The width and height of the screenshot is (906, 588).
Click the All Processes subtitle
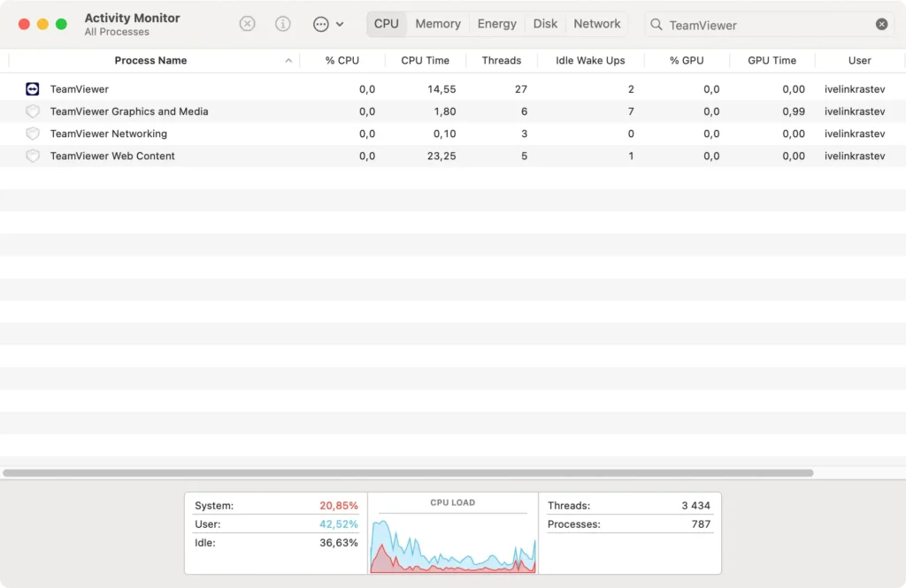pyautogui.click(x=117, y=32)
